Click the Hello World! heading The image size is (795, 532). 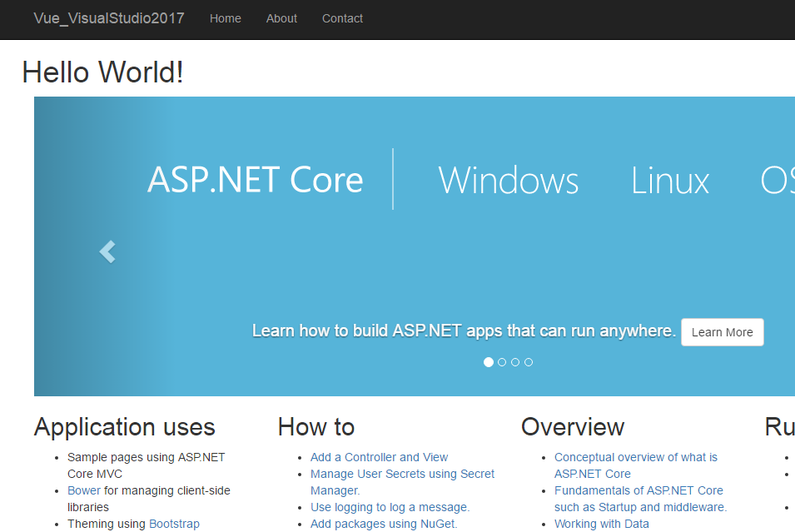point(102,72)
